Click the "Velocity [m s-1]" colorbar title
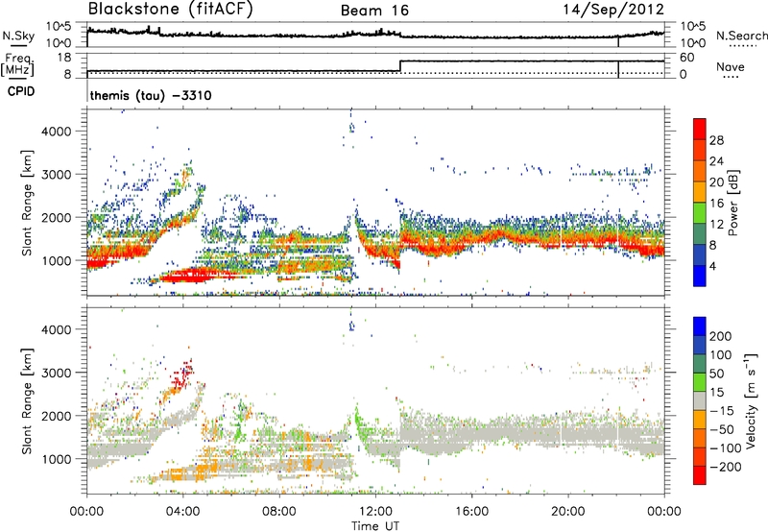This screenshot has height=532, width=768. coord(750,400)
